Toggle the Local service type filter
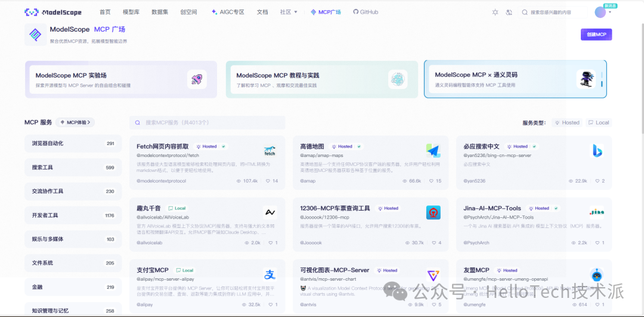The image size is (644, 317). click(x=599, y=122)
